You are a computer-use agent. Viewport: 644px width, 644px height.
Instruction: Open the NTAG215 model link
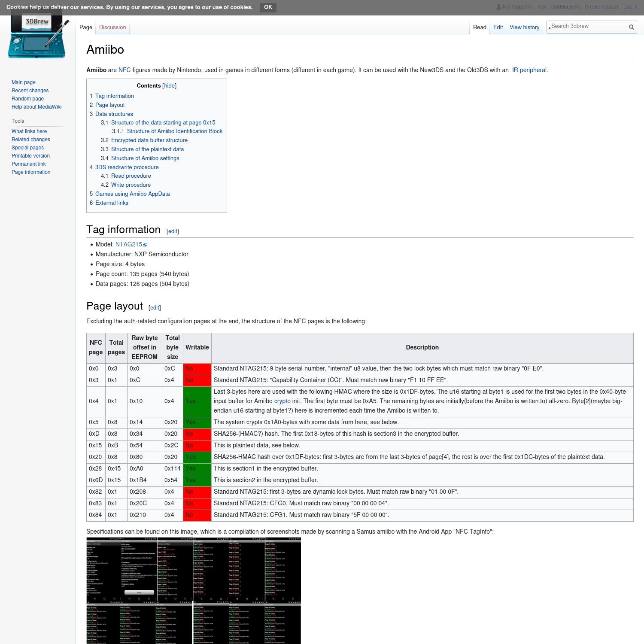[x=128, y=244]
